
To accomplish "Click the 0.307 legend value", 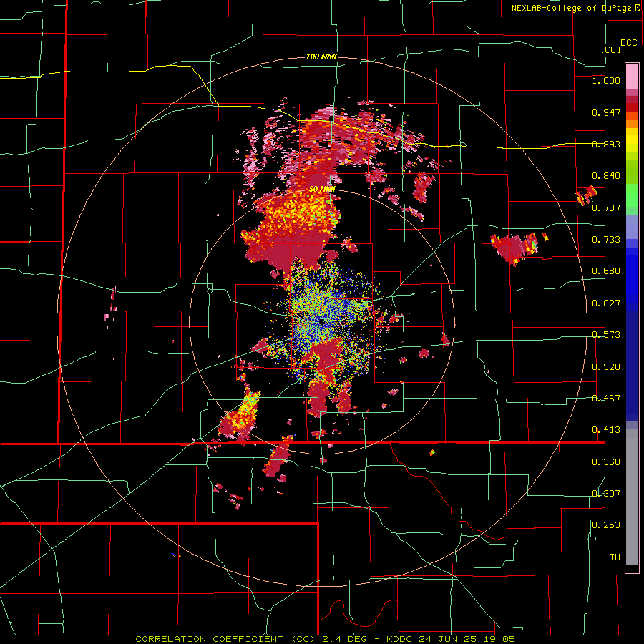I will click(606, 494).
